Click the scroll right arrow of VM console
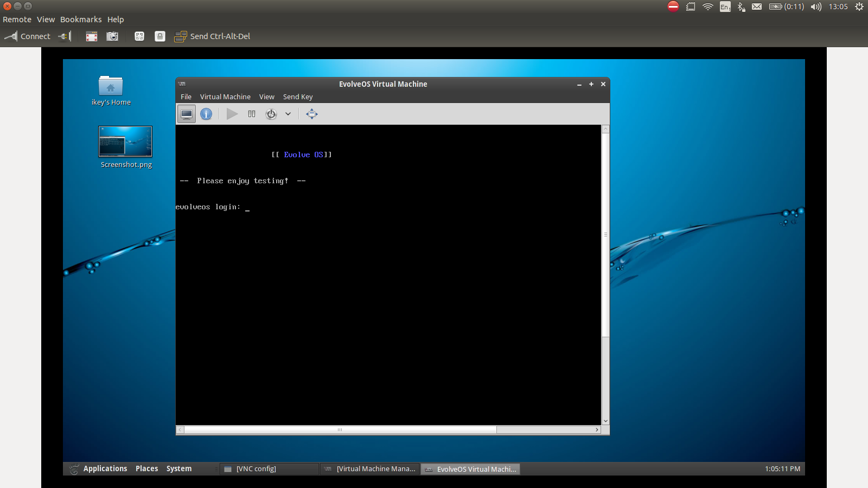This screenshot has height=488, width=868. pos(597,429)
